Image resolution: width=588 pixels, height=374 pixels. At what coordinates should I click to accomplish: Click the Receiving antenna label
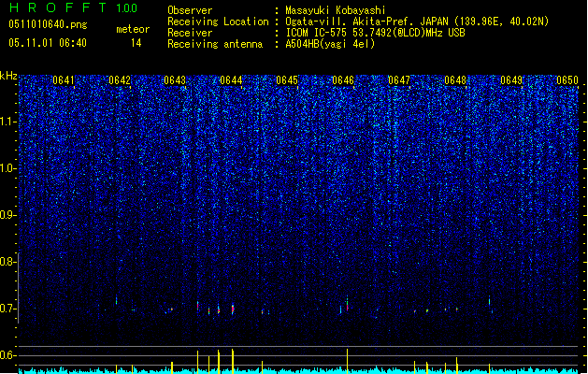pyautogui.click(x=215, y=44)
